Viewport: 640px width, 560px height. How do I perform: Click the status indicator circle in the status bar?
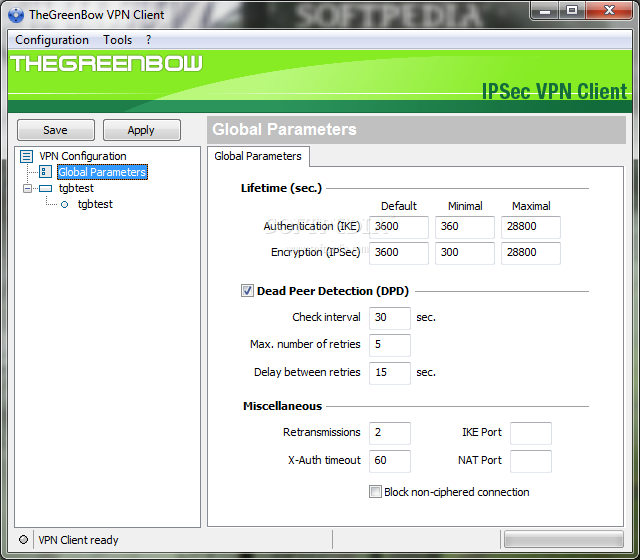coord(23,540)
